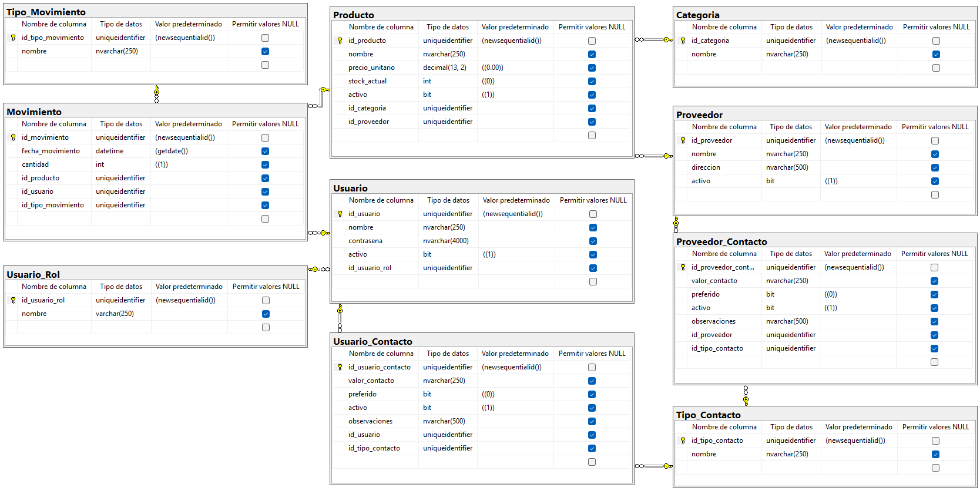Click the primary key icon beside id_producto
980x491 pixels.
[x=340, y=41]
